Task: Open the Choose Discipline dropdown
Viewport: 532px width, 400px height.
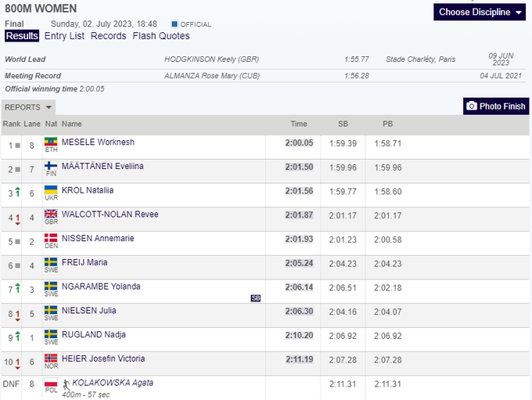Action: tap(480, 12)
